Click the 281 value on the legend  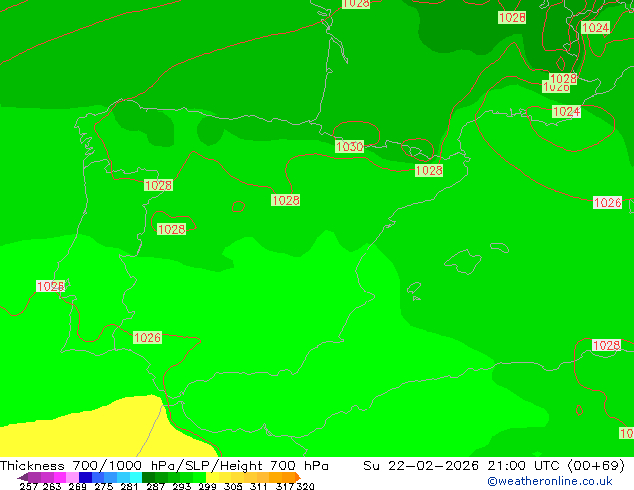(x=129, y=486)
